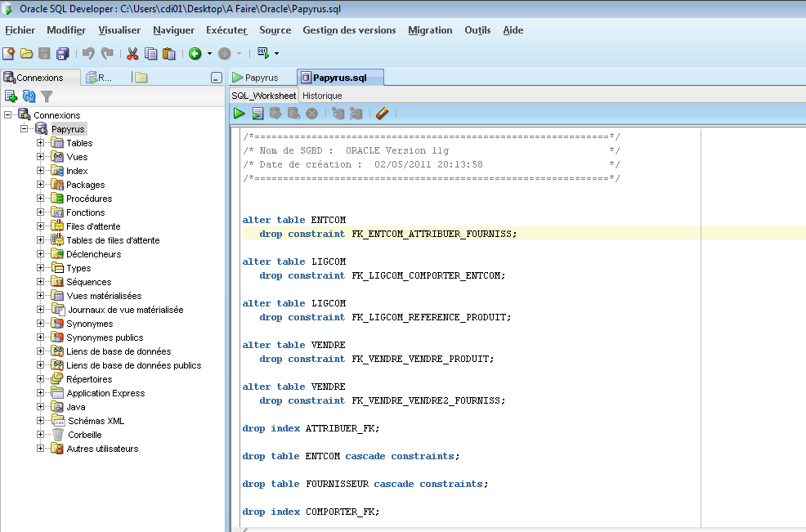Viewport: 806px width, 532px height.
Task: Minimize the Connexions panel
Action: tap(216, 78)
